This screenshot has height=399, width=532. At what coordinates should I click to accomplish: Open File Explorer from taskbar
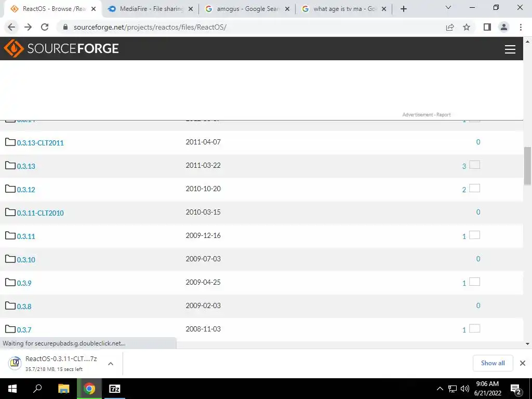[63, 389]
